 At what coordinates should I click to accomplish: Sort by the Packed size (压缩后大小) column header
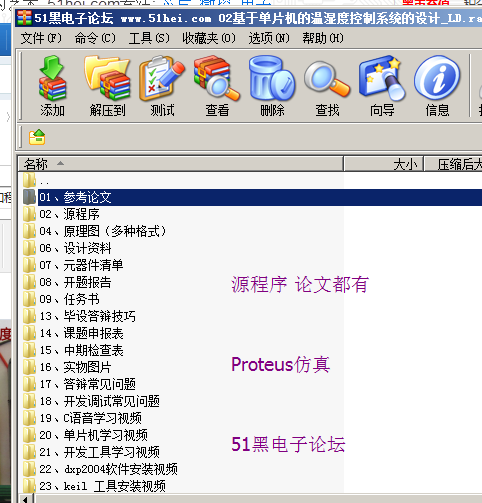tap(453, 164)
